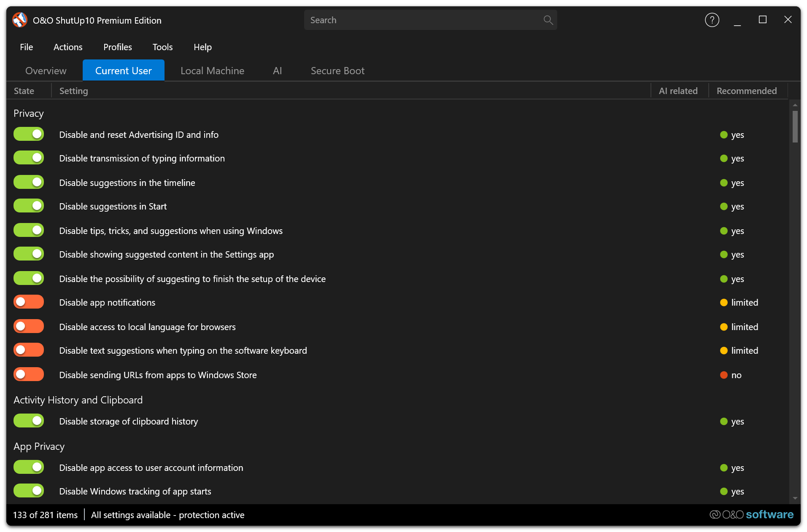Open the Actions menu
This screenshot has width=807, height=532.
point(68,47)
